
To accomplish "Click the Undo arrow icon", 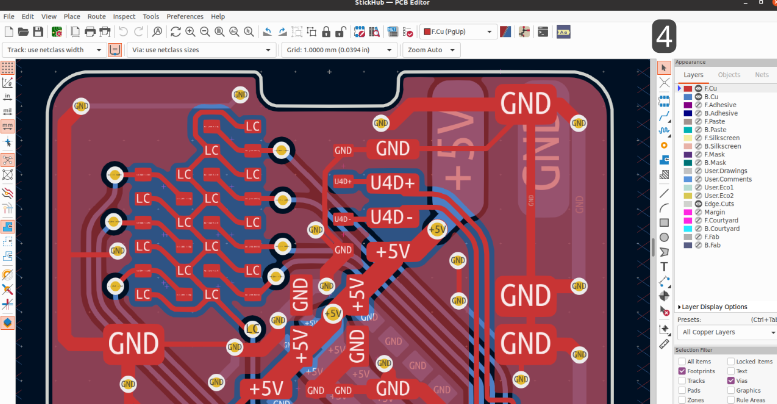I will click(124, 32).
